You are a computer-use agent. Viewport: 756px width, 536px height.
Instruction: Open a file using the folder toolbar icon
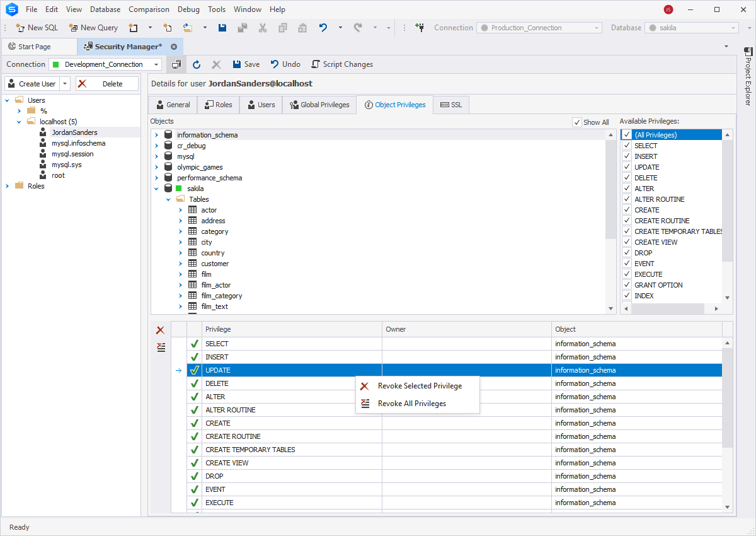188,27
